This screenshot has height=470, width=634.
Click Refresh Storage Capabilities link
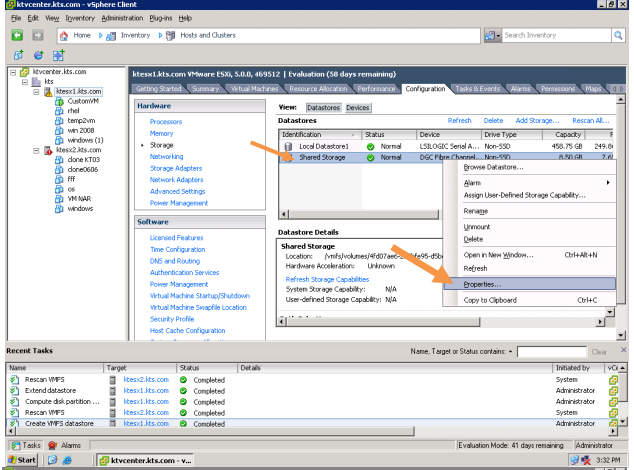[x=327, y=279]
